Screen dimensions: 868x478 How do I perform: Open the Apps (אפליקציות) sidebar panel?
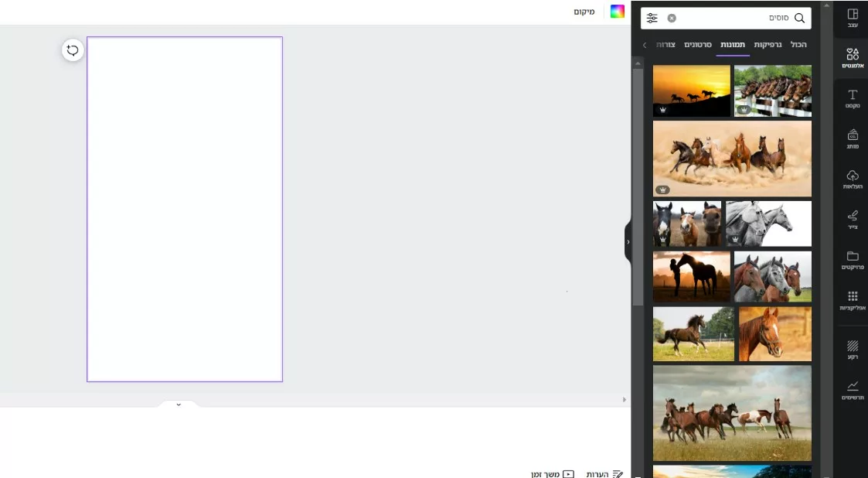853,300
